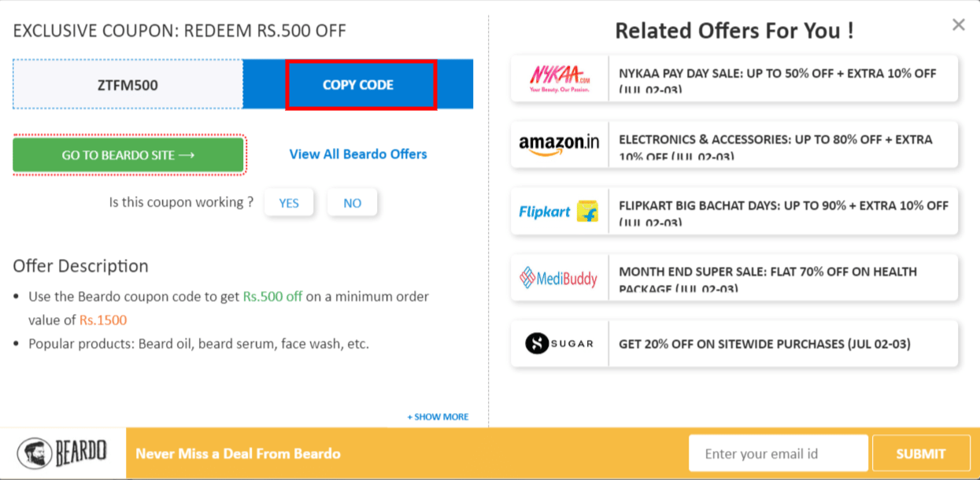Dismiss the popup with the X
The image size is (980, 480).
[958, 24]
